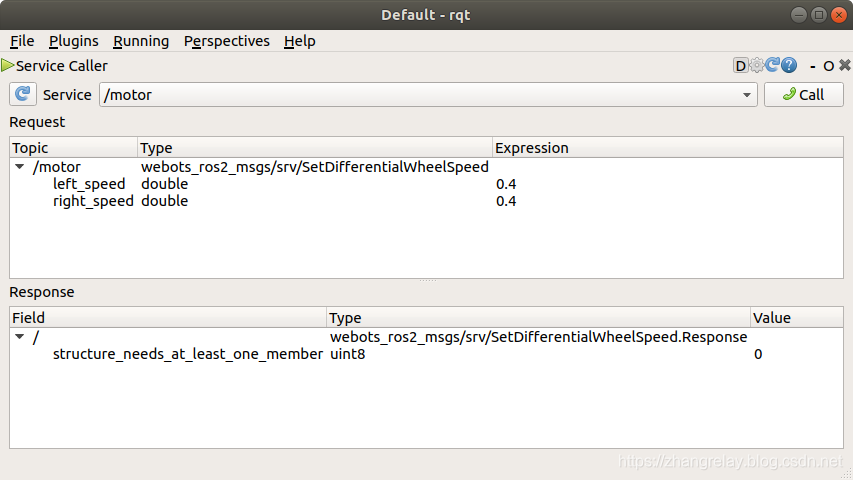Undock the Service Caller panel with the O button
Screen dimensions: 853x480
[x=829, y=66]
